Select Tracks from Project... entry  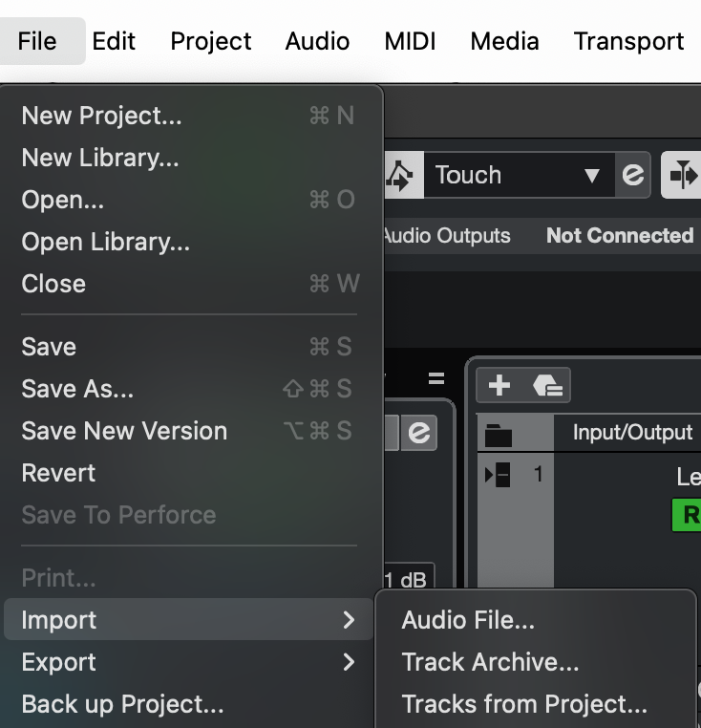point(524,704)
